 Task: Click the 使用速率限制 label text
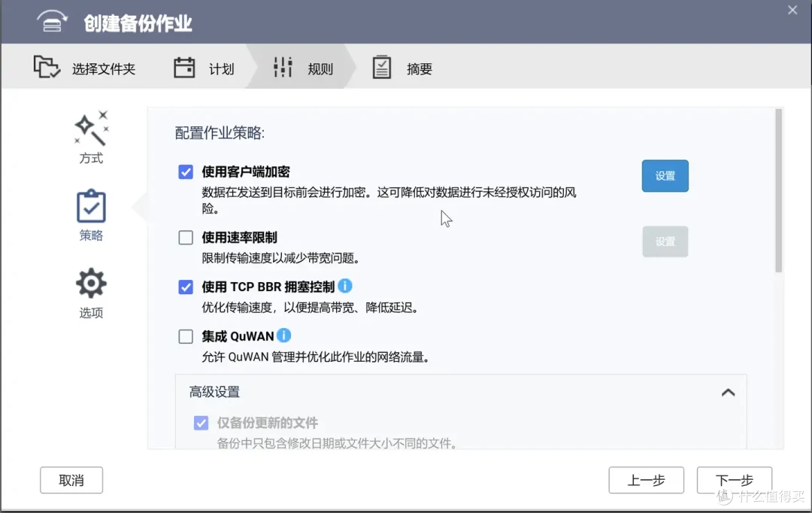click(239, 238)
